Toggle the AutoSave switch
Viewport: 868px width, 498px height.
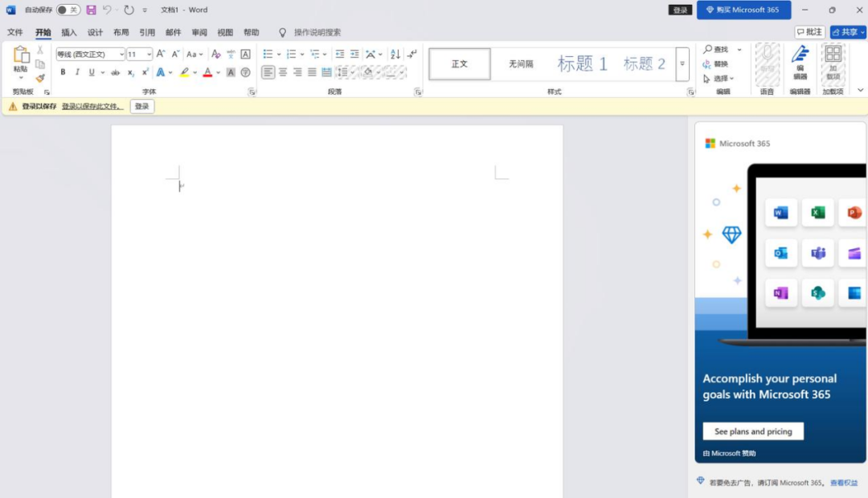68,10
